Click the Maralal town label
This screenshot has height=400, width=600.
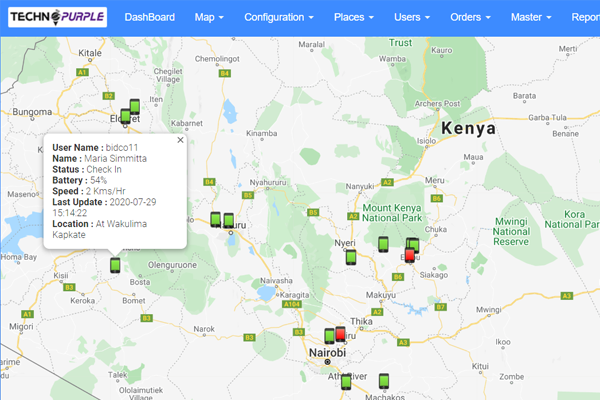point(311,44)
